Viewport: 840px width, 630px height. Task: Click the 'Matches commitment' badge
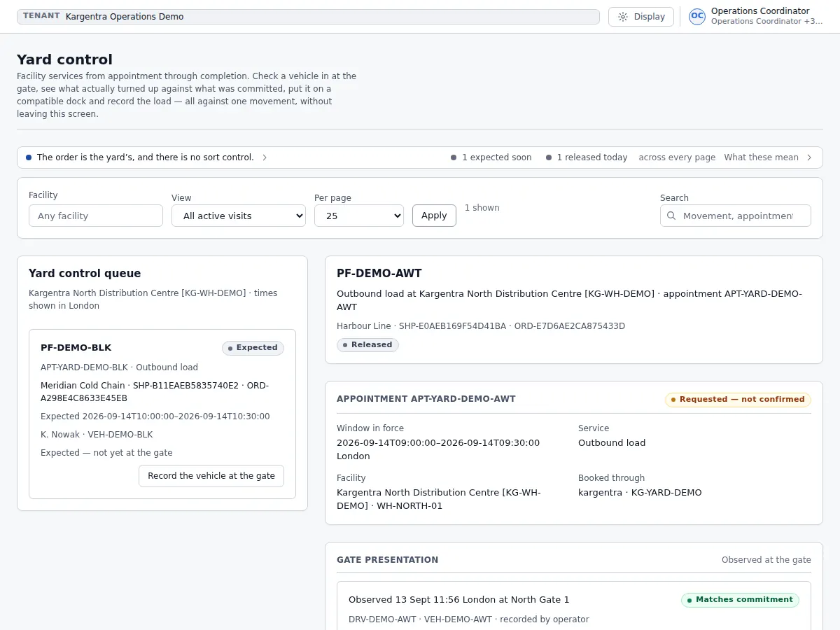740,600
